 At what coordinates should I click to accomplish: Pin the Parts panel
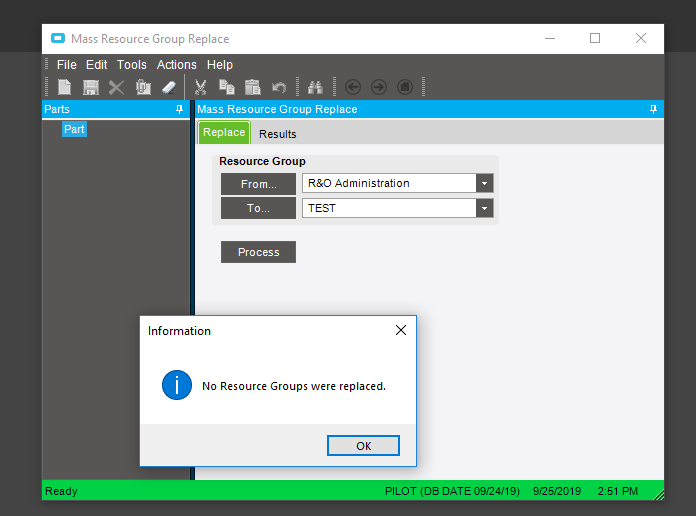179,109
